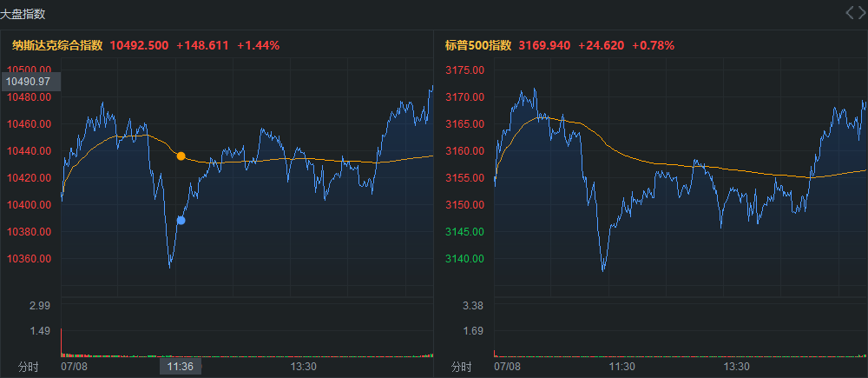Click the orange average-line marker on Nasdaq chart
868x378 pixels.
[x=181, y=156]
